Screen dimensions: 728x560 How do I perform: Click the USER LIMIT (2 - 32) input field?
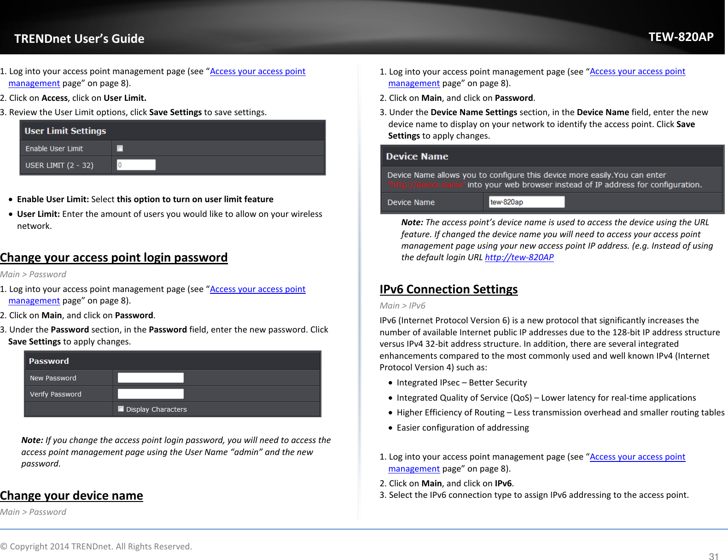pyautogui.click(x=136, y=165)
